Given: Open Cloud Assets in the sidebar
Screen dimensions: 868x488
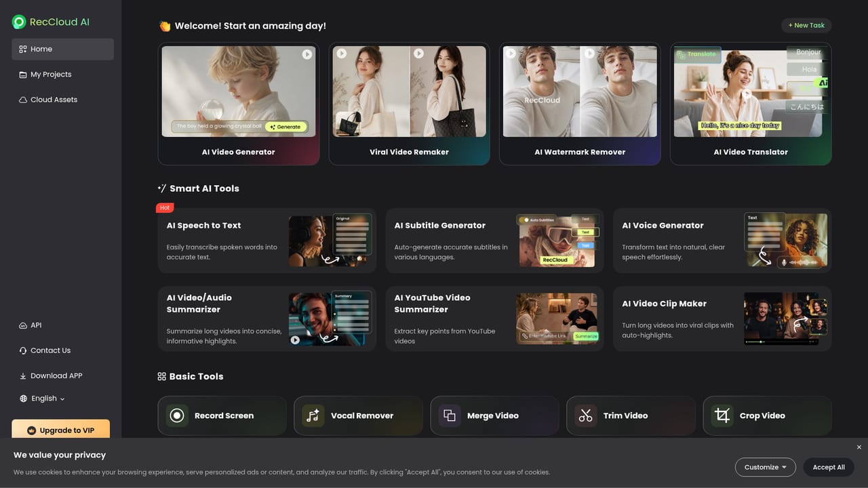Looking at the screenshot, I should pyautogui.click(x=62, y=100).
